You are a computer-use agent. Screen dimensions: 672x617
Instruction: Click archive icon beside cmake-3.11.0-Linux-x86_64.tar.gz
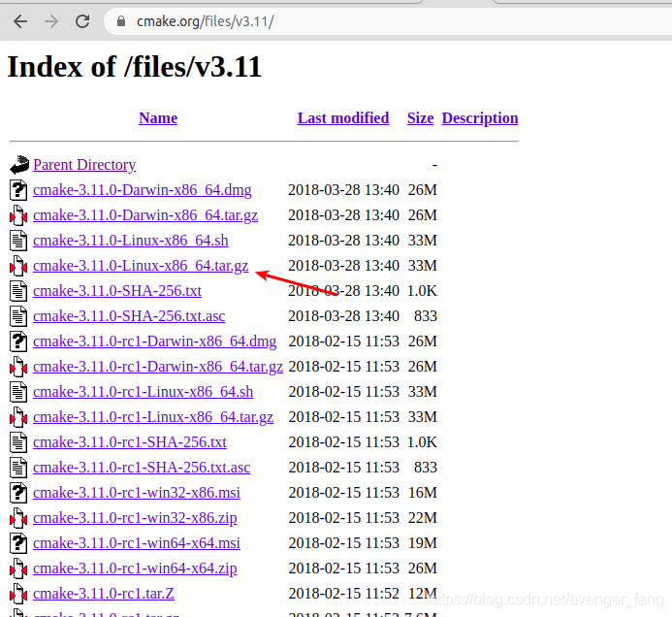coord(18,266)
